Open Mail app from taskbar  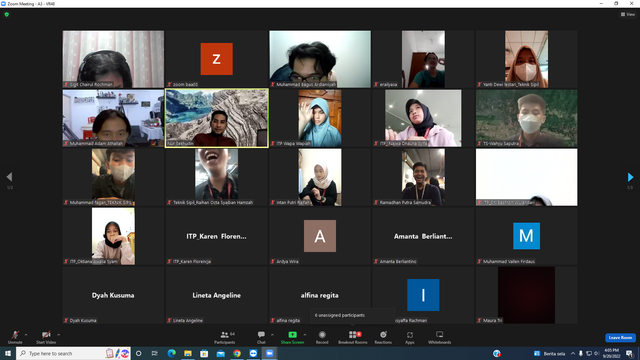[220, 353]
